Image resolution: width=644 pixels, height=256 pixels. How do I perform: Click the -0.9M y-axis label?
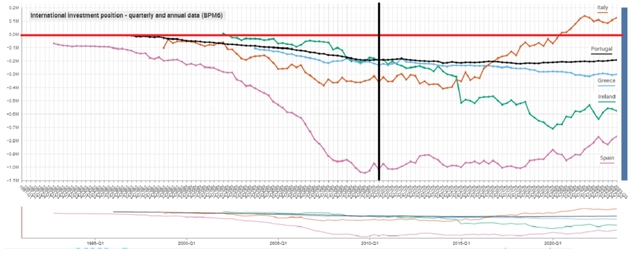13,154
